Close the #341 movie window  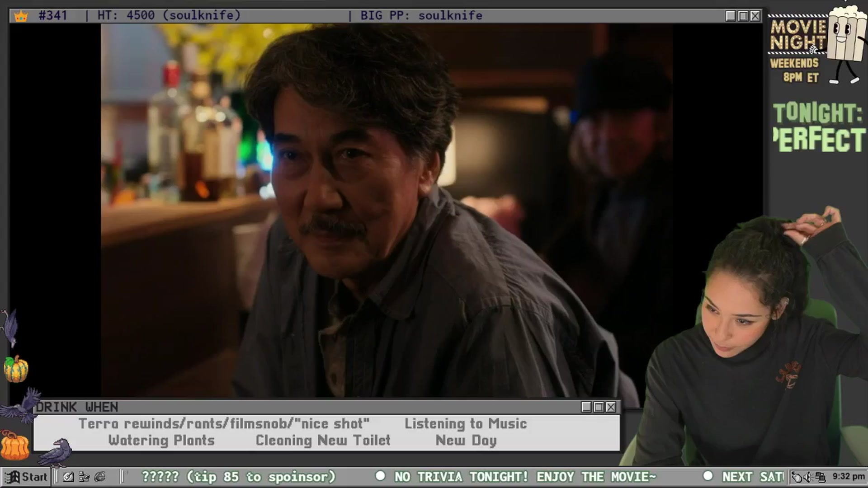[x=755, y=16]
